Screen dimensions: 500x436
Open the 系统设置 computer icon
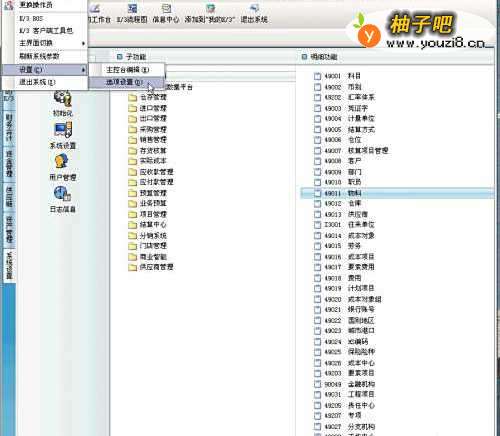[63, 130]
